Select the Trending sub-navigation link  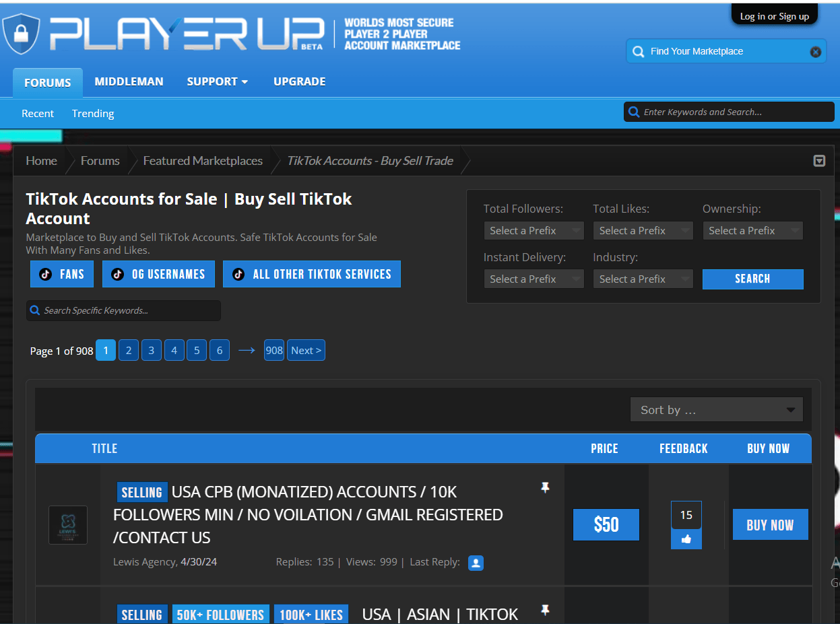pos(93,113)
